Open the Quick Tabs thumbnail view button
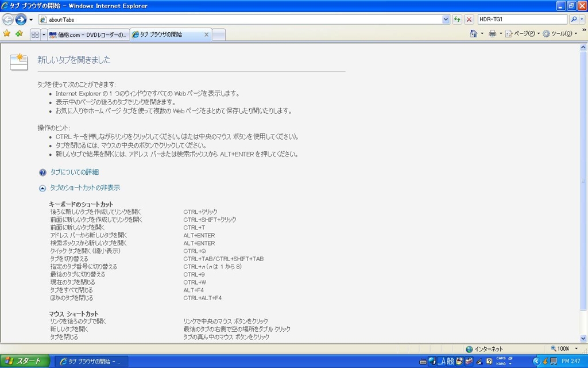 (35, 34)
